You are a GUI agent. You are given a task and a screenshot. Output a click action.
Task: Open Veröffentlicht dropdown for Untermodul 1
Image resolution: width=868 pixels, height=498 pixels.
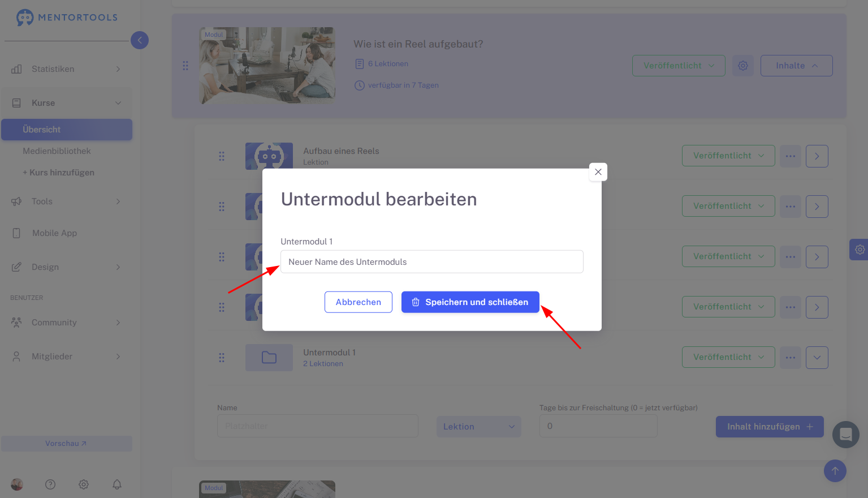[x=728, y=358]
